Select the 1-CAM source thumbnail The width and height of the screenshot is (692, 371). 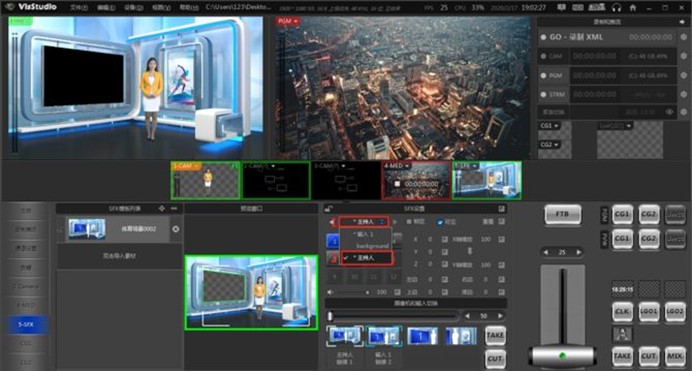click(205, 180)
